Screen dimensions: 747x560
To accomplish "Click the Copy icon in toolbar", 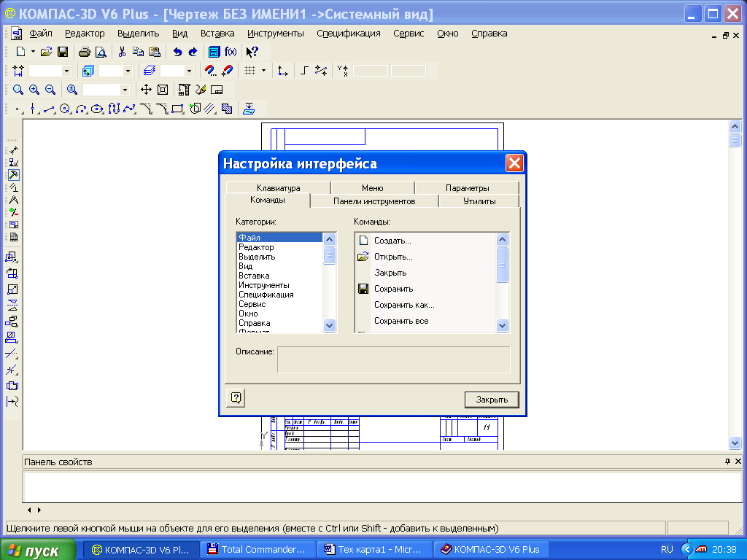I will pos(138,52).
